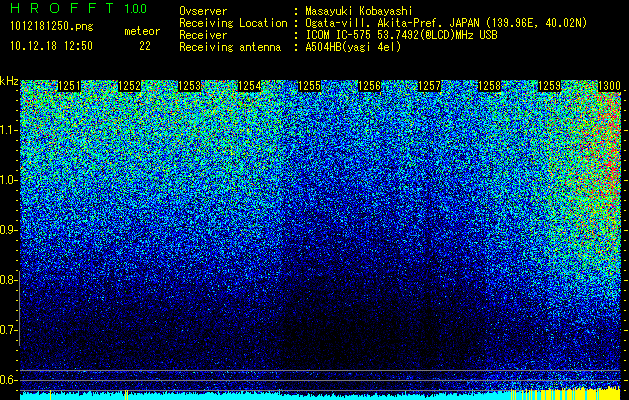Click the 1255 time marker
Image resolution: width=629 pixels, height=400 pixels.
pos(309,86)
